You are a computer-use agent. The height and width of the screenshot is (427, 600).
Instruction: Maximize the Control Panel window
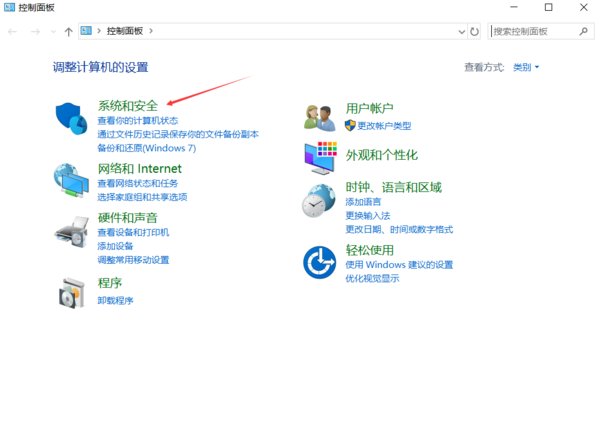click(548, 7)
